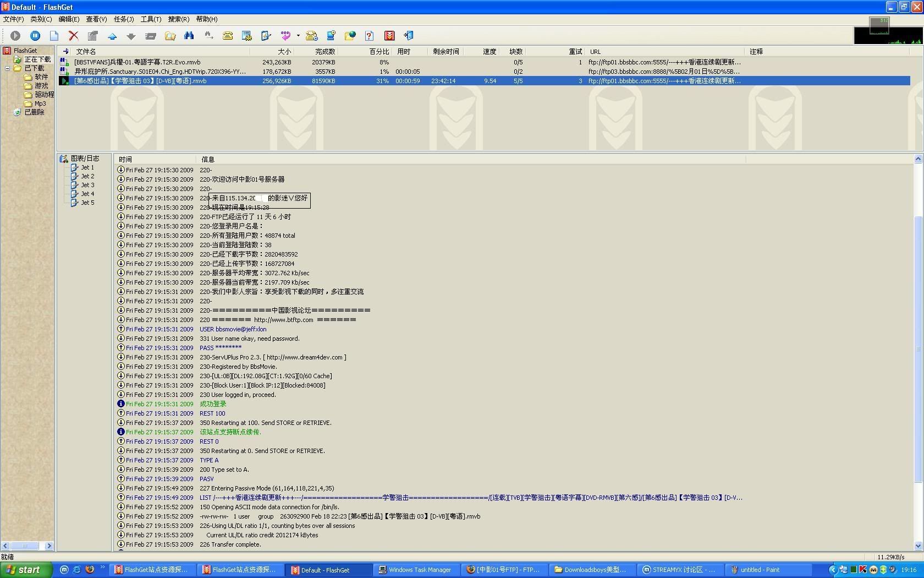Open the folder icon in the toolbar
Image resolution: width=924 pixels, height=578 pixels.
pyautogui.click(x=170, y=36)
